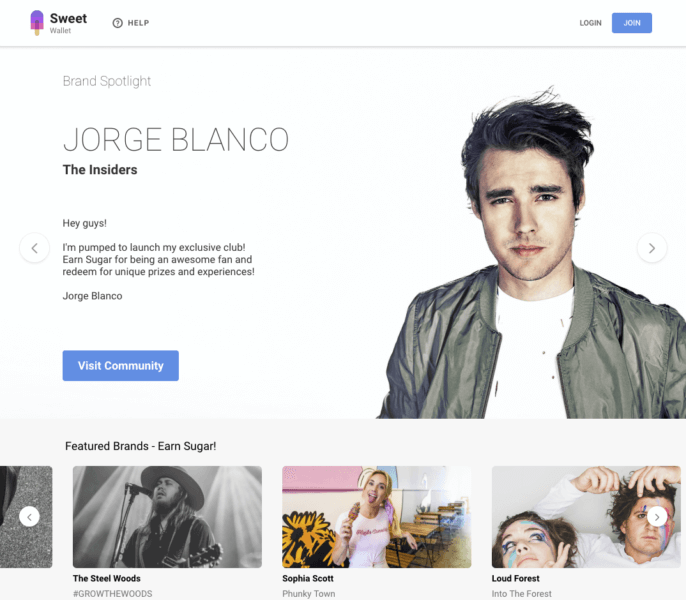
Task: Click the Jorge Blanco signature text
Action: click(x=92, y=296)
